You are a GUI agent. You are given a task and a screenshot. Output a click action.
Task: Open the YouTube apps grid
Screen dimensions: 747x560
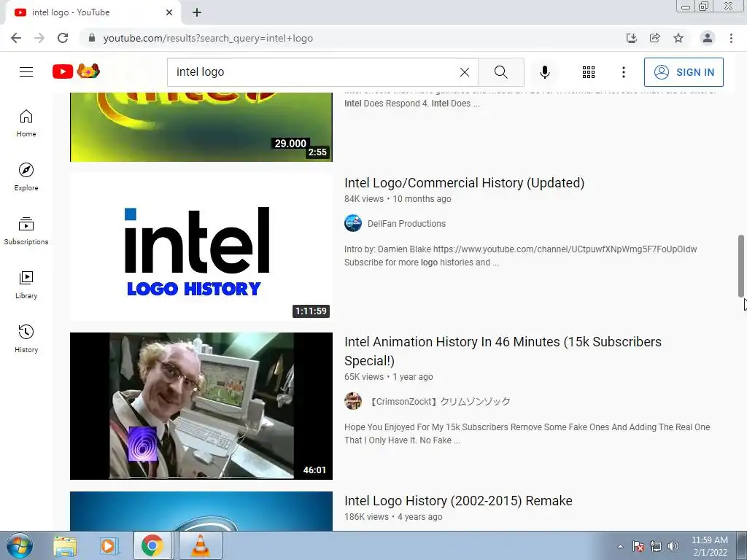click(589, 72)
